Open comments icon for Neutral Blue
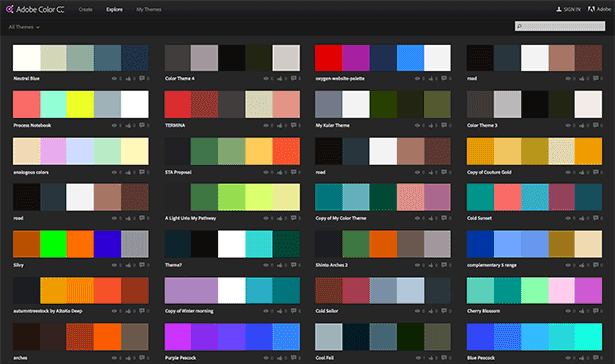This screenshot has width=615, height=364. [142, 78]
